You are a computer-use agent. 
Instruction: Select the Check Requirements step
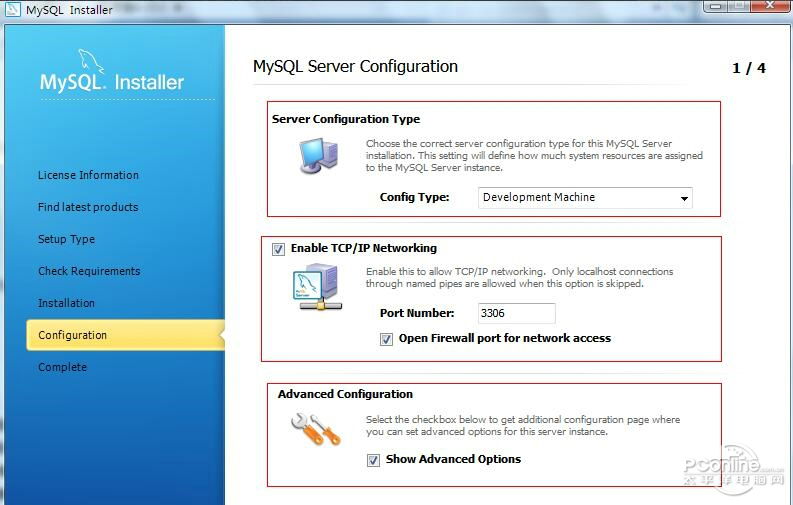click(x=89, y=271)
